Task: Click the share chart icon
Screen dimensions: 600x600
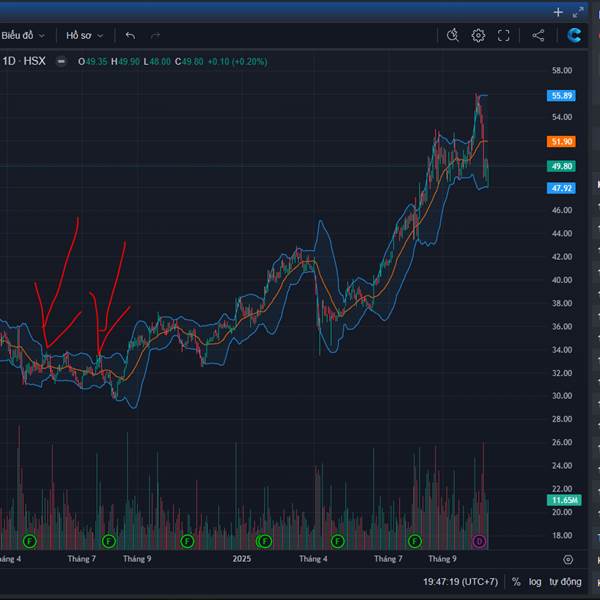Action: (x=538, y=35)
